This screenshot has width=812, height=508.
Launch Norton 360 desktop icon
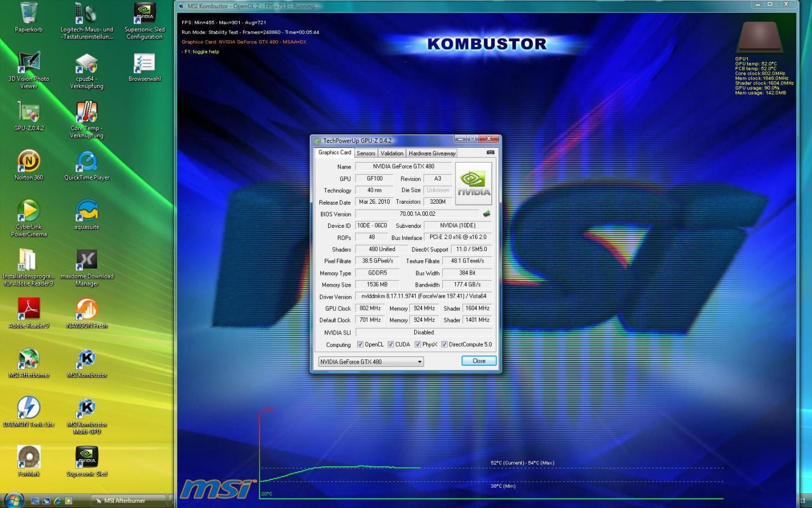tap(29, 165)
